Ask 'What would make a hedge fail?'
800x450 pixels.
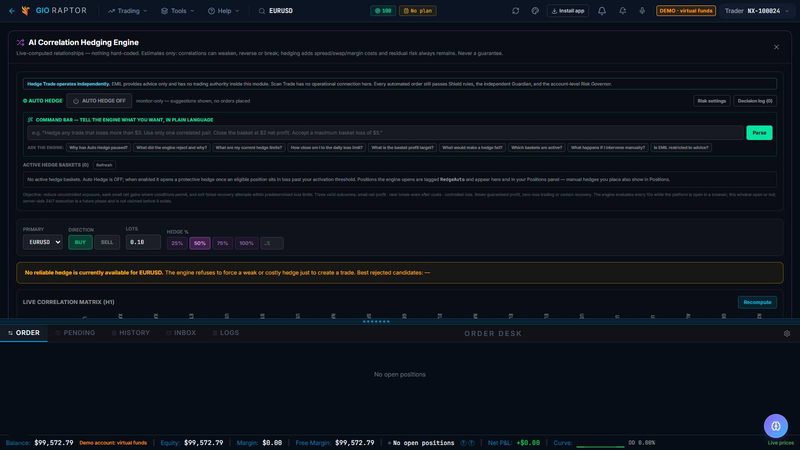(x=472, y=147)
